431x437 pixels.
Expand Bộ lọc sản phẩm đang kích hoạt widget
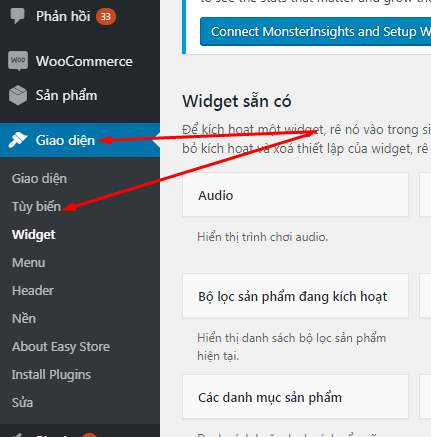[295, 296]
